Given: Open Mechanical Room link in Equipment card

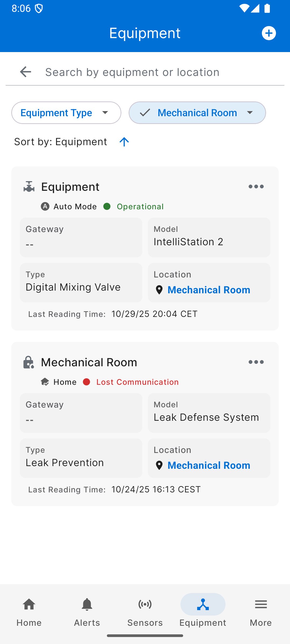Looking at the screenshot, I should [209, 290].
